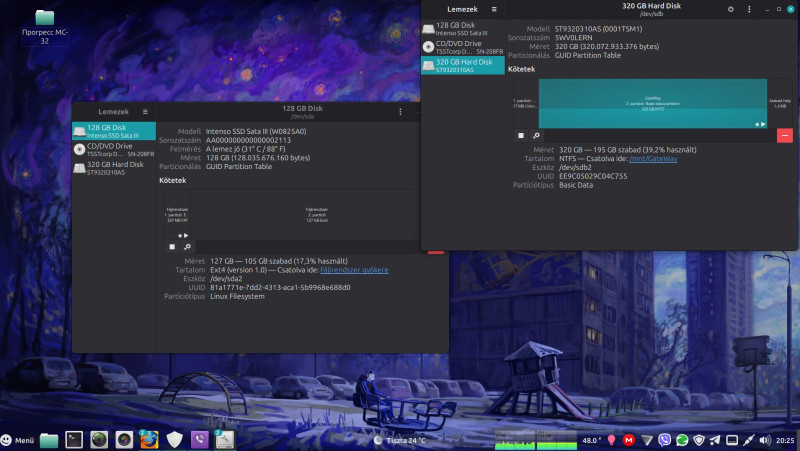
Task: Launch terminal from taskbar
Action: coord(74,440)
